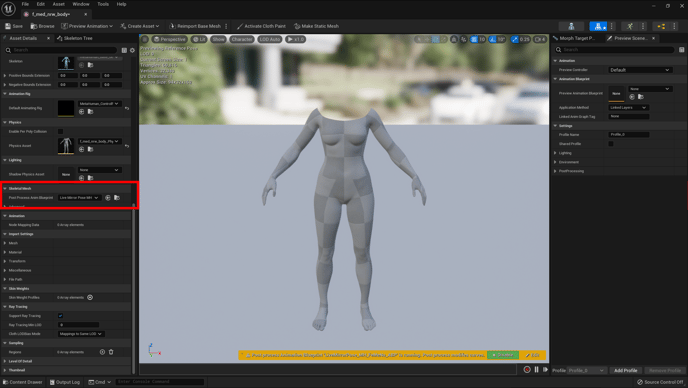Expand the Mesh import settings row

click(x=5, y=243)
